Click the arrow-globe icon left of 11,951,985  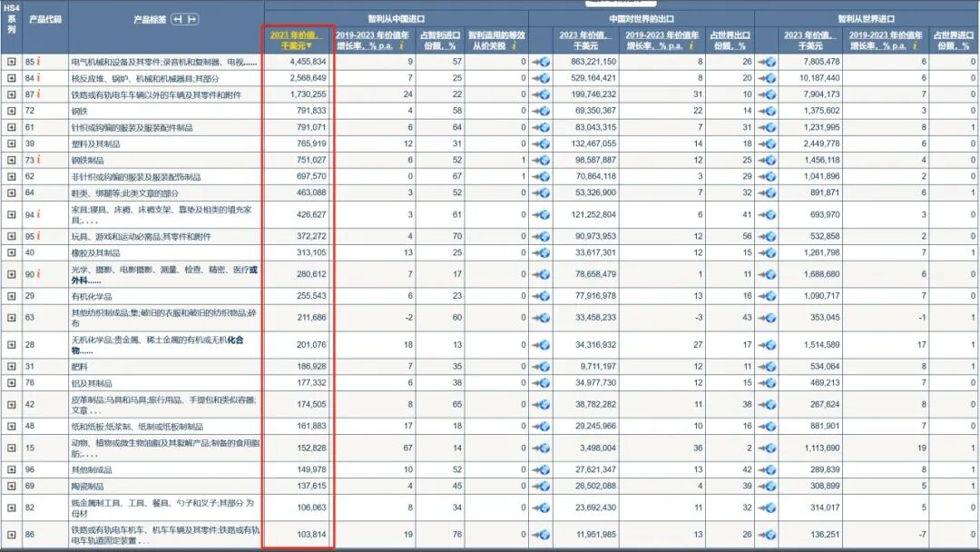point(541,535)
